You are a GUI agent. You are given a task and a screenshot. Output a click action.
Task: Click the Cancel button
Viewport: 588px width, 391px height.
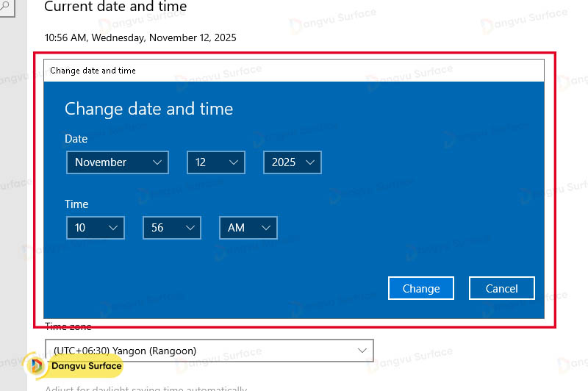click(x=502, y=288)
